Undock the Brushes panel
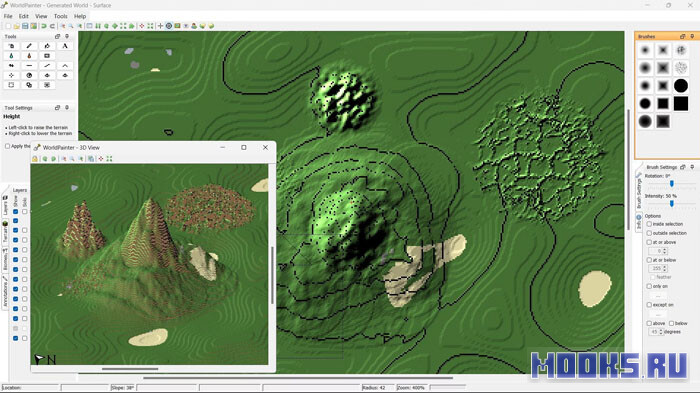This screenshot has height=393, width=700. pyautogui.click(x=682, y=36)
